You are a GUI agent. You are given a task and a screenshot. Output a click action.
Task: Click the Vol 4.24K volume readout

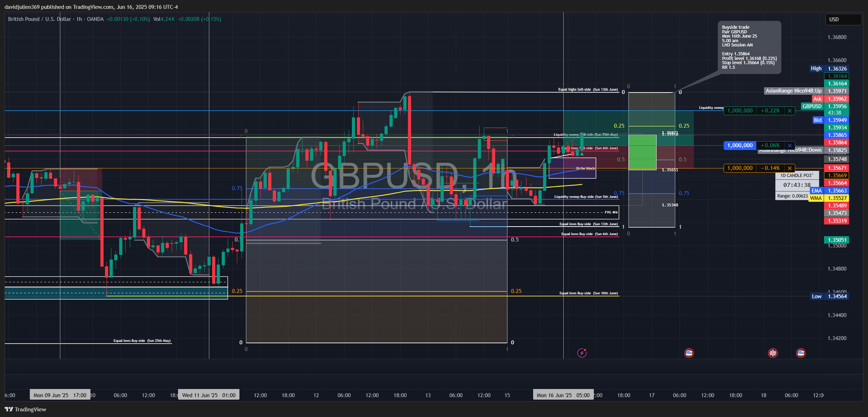click(164, 19)
